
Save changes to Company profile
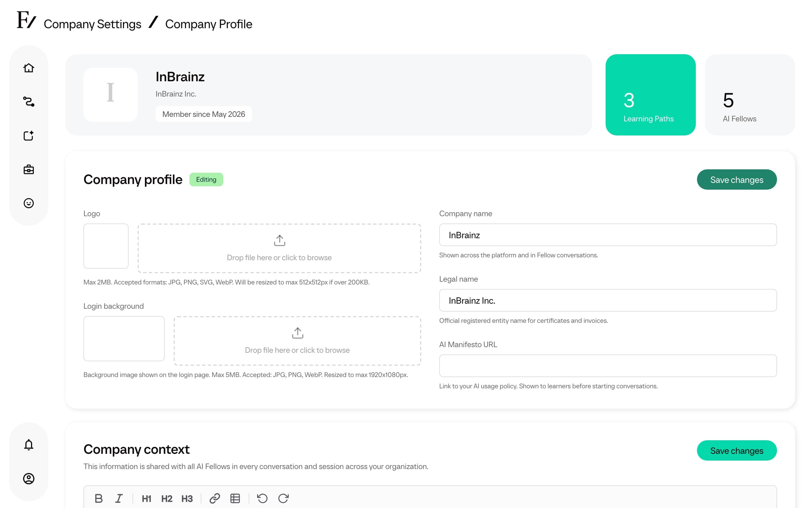[736, 179]
